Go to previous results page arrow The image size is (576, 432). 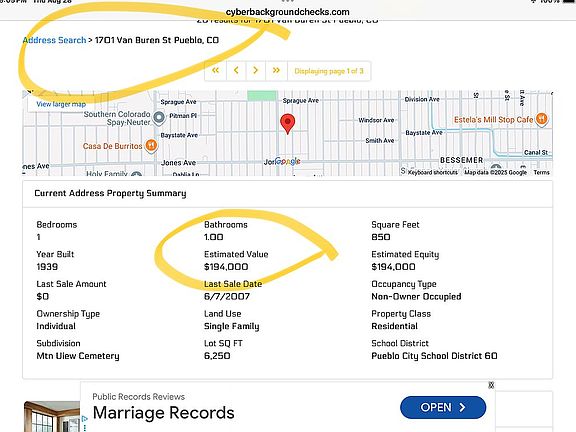(x=236, y=71)
